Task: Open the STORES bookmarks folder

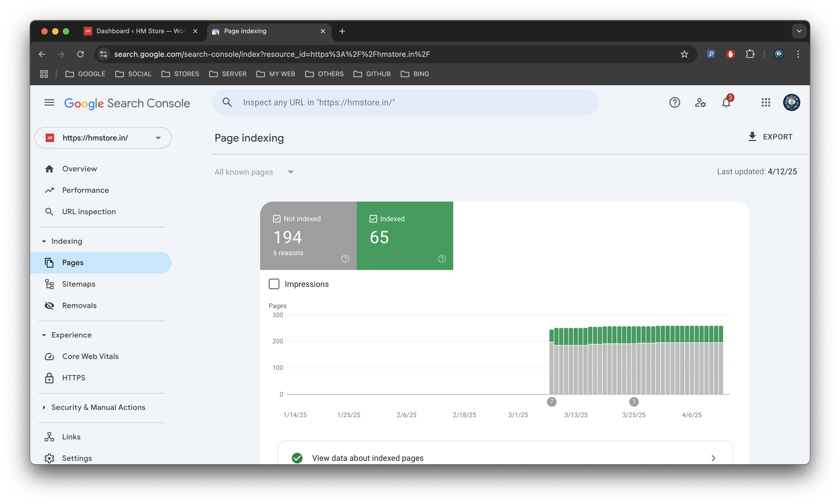Action: [x=180, y=74]
